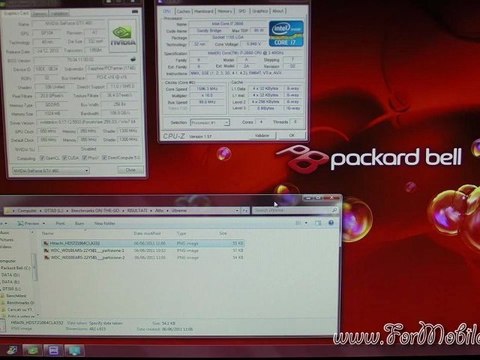
Task: Click the OK button in CPU-Z
Action: [292, 135]
